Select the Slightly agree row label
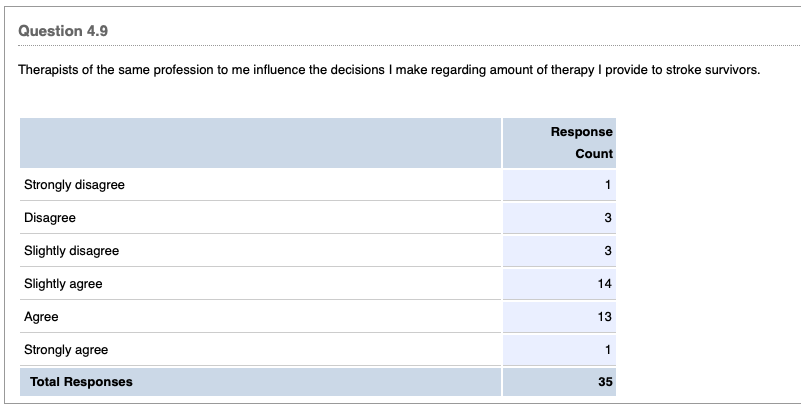Viewport: 801px width, 410px height. tap(63, 284)
